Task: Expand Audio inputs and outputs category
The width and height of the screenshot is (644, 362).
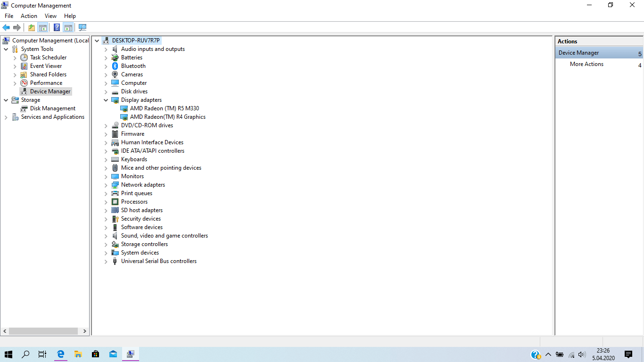Action: pyautogui.click(x=106, y=49)
